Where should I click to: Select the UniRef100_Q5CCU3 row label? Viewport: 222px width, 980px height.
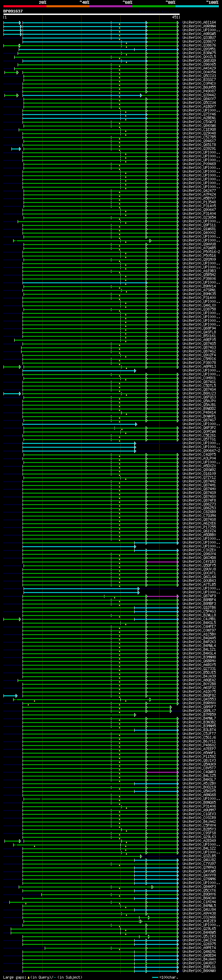pos(199,76)
